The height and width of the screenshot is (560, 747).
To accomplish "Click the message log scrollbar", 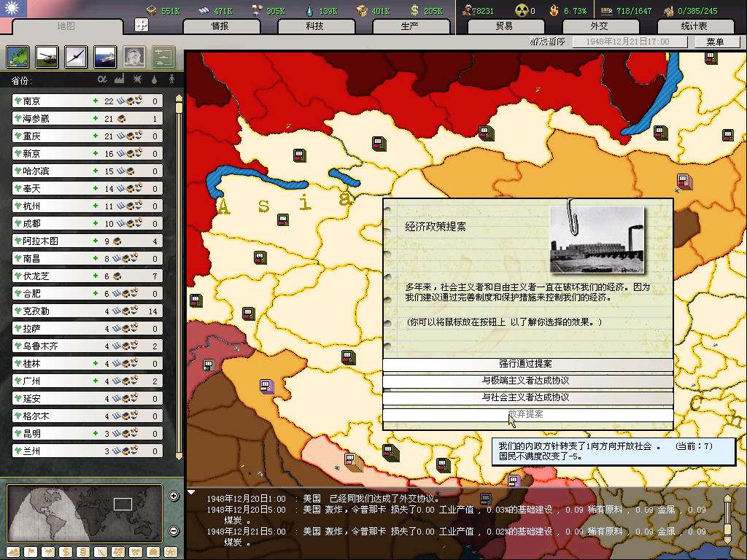I will 727,519.
